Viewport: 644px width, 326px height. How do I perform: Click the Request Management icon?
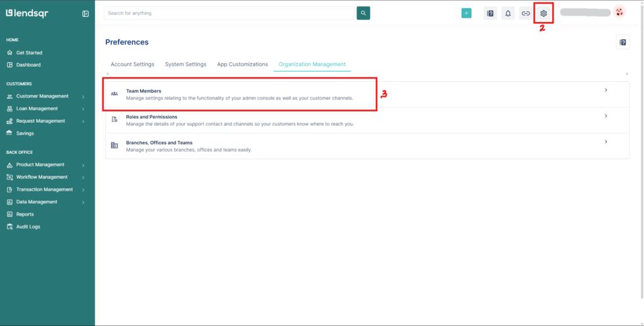click(10, 121)
